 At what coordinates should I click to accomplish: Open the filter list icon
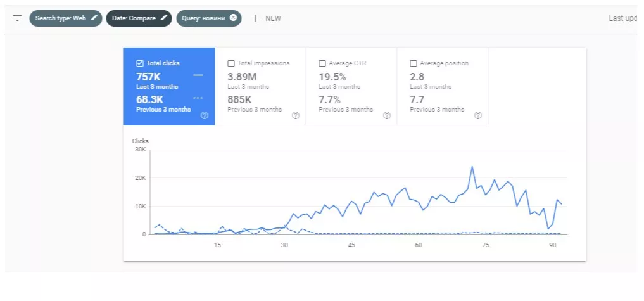tap(17, 18)
